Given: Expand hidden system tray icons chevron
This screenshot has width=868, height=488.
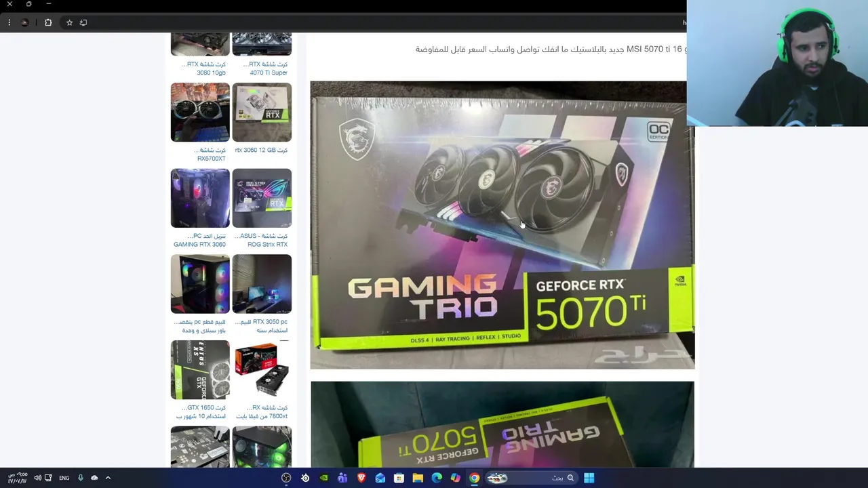Looking at the screenshot, I should (108, 478).
